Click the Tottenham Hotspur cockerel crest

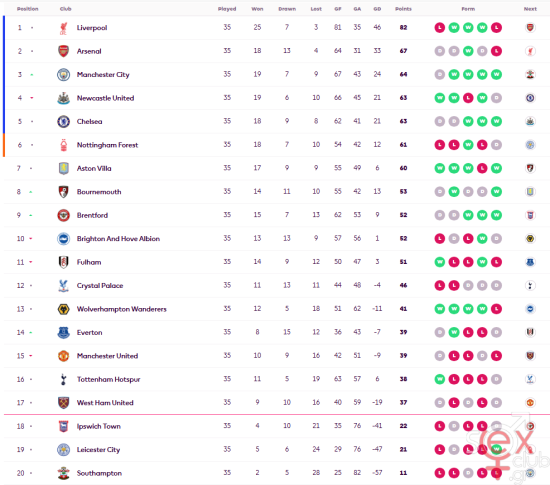[x=63, y=379]
